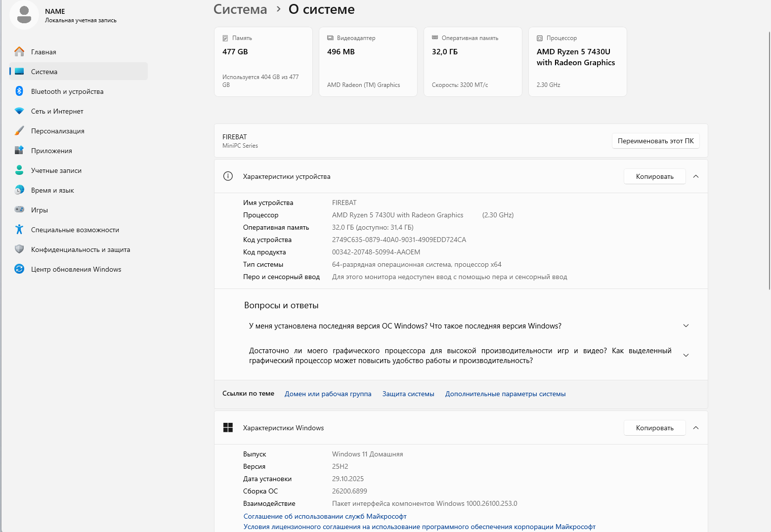Collapse the Характеристики Windows section chevron

[x=696, y=428]
